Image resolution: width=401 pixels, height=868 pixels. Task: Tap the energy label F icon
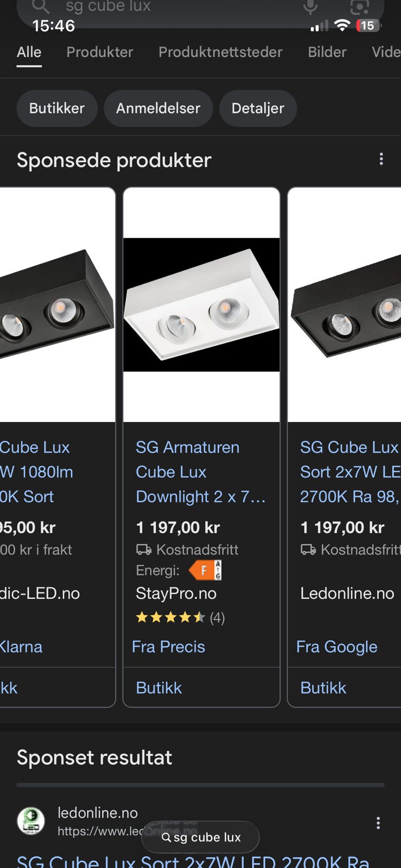[x=205, y=570]
